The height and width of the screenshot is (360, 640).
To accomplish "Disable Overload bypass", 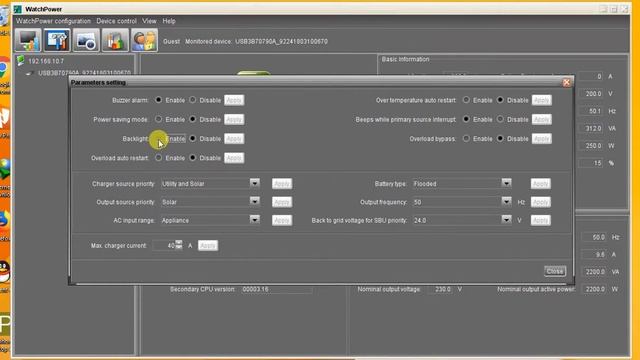I will tap(500, 139).
